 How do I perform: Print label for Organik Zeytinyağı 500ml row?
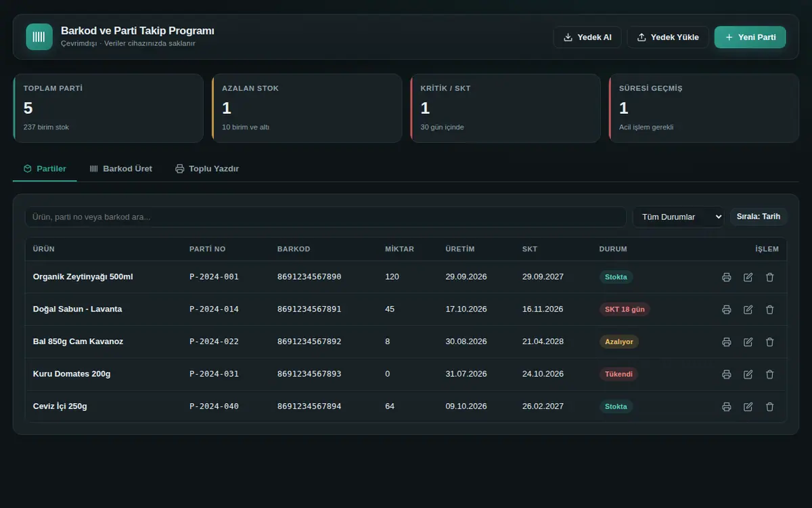[726, 277]
